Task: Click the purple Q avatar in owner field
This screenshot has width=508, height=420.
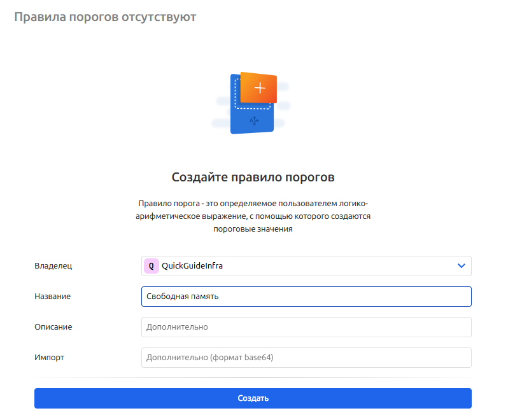Action: click(x=151, y=266)
